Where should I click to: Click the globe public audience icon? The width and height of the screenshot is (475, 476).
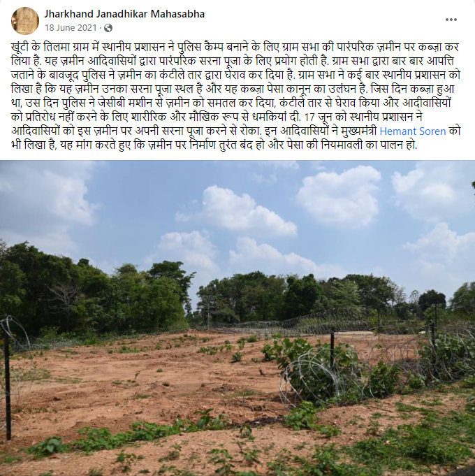click(108, 28)
